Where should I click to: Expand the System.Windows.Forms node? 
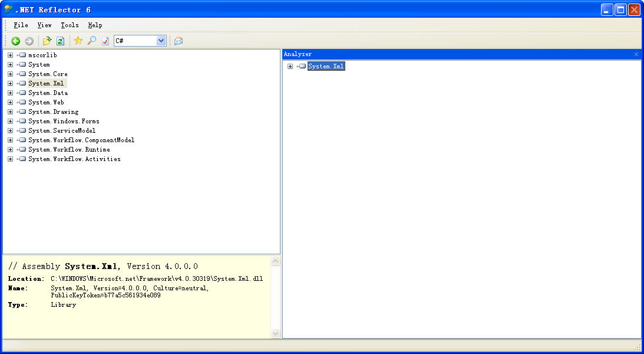tap(11, 122)
